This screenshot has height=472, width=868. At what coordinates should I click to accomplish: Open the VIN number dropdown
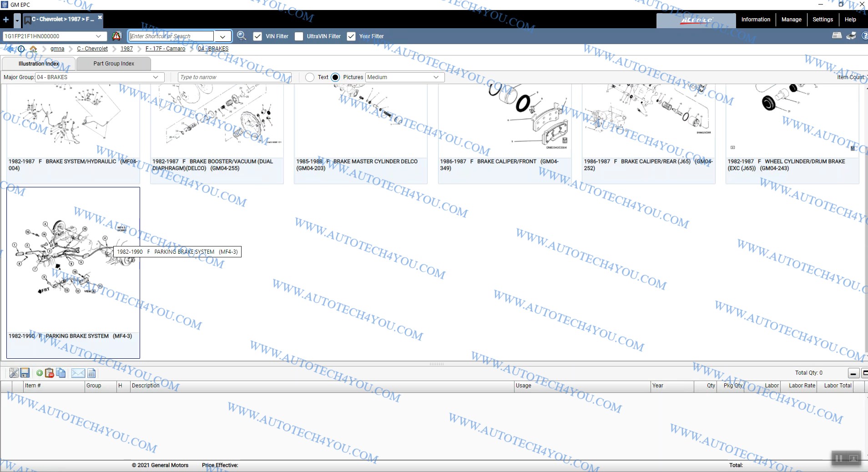pyautogui.click(x=98, y=36)
